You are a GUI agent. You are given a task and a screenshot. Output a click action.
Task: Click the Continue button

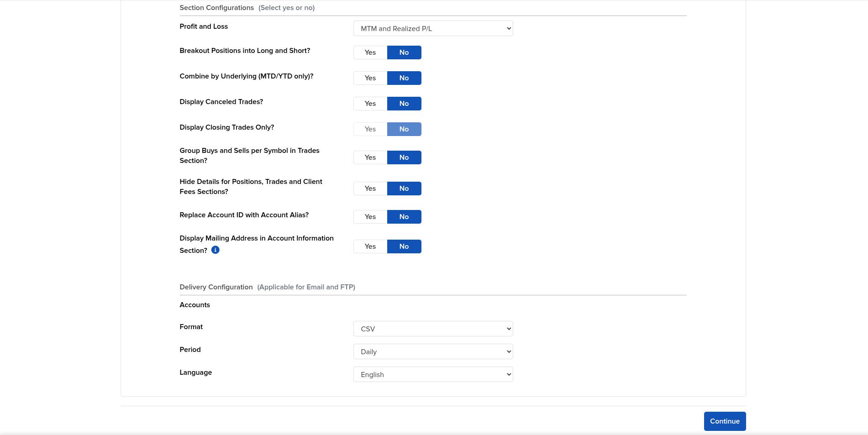(x=725, y=421)
